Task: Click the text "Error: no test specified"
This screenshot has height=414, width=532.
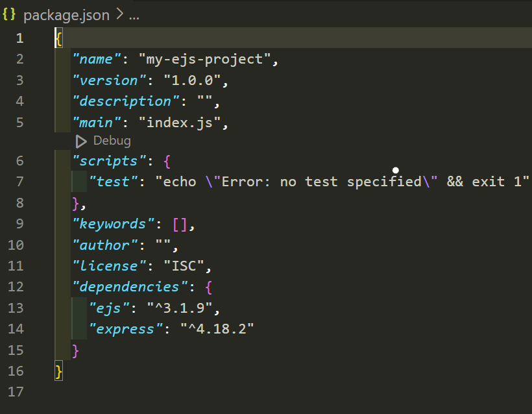Action: click(x=322, y=182)
